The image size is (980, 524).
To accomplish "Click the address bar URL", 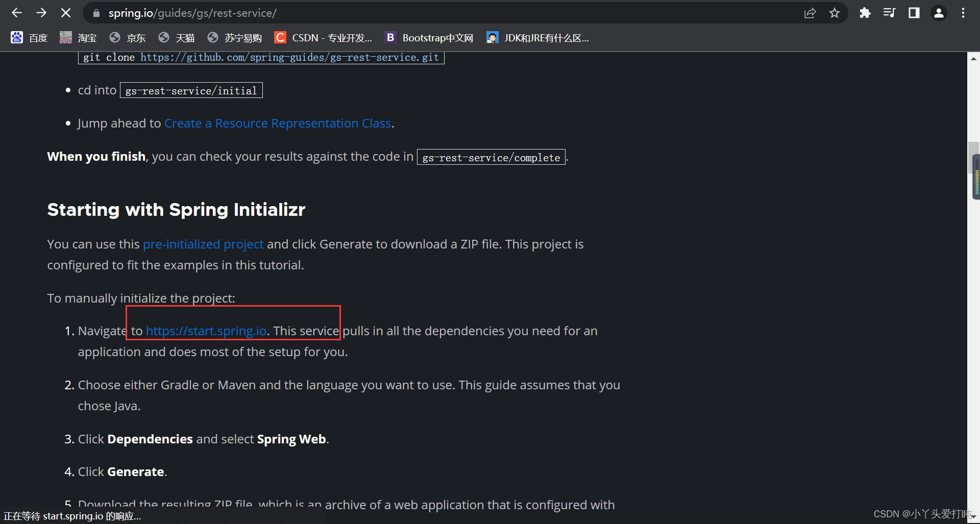I will [x=192, y=13].
